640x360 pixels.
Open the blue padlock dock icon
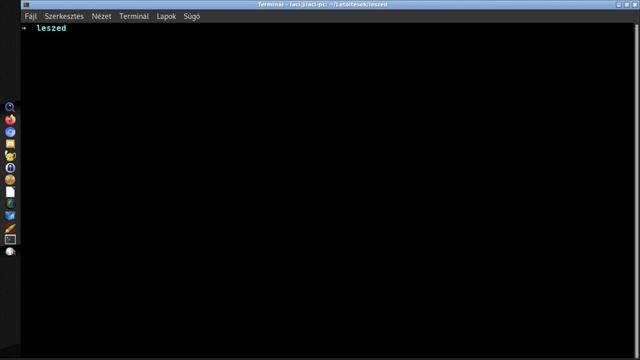tap(10, 168)
